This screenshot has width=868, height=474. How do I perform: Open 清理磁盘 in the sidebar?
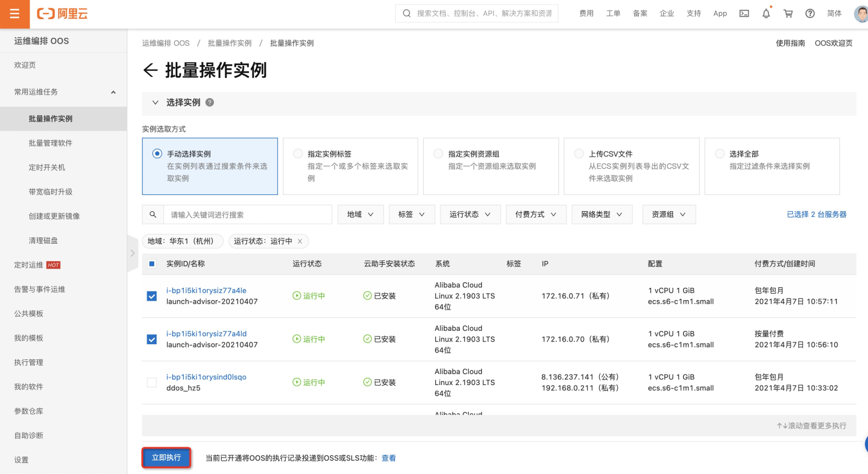43,241
